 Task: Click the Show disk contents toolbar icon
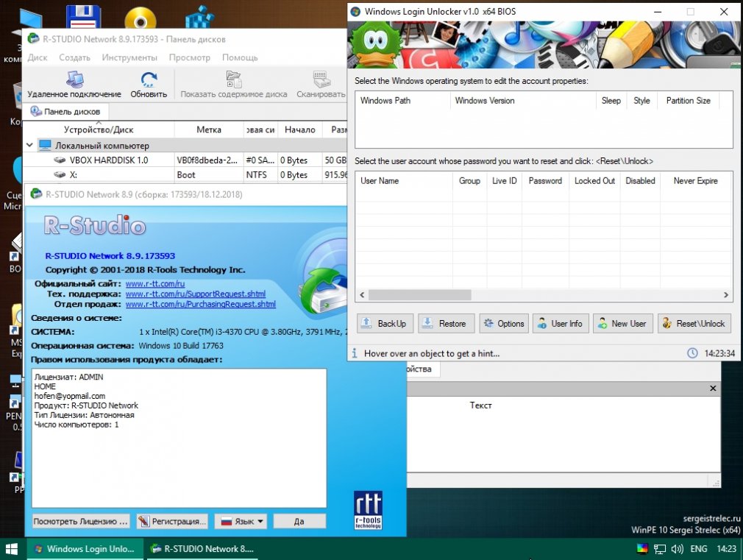click(234, 79)
